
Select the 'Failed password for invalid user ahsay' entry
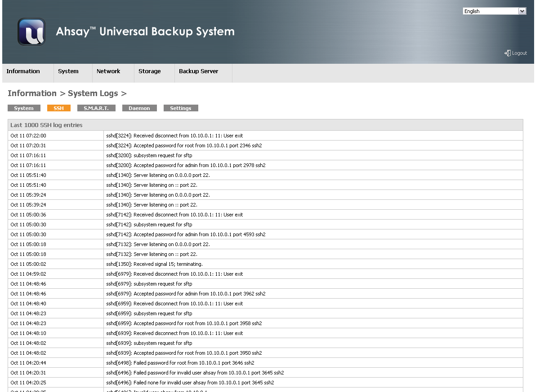click(x=195, y=373)
